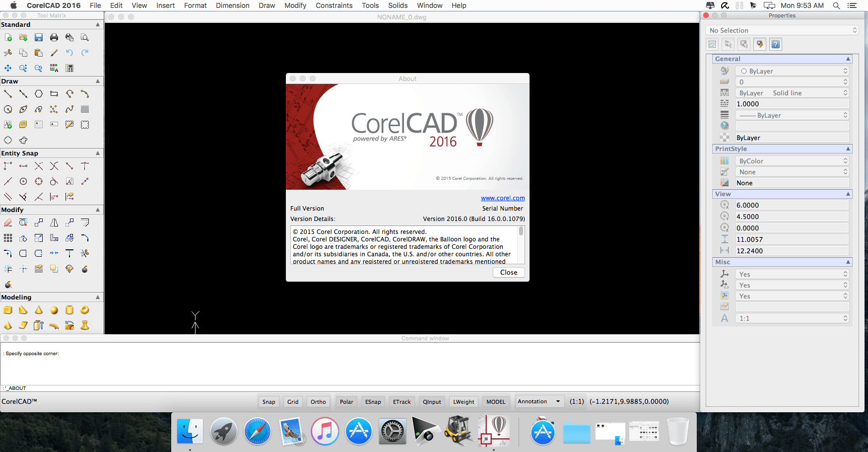This screenshot has height=452, width=868.
Task: Select the Polygon hexagon tool in Draw
Action: (x=39, y=94)
